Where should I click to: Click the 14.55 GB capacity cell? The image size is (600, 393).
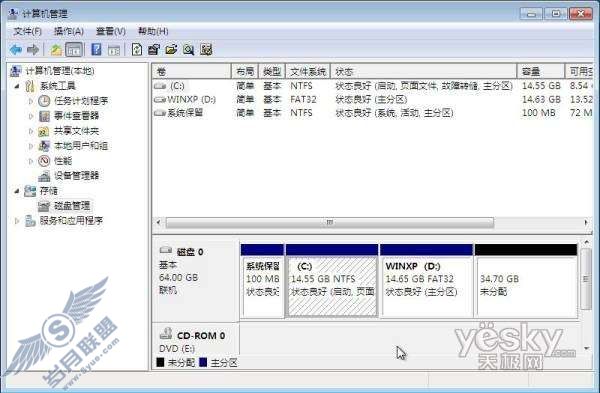(541, 86)
